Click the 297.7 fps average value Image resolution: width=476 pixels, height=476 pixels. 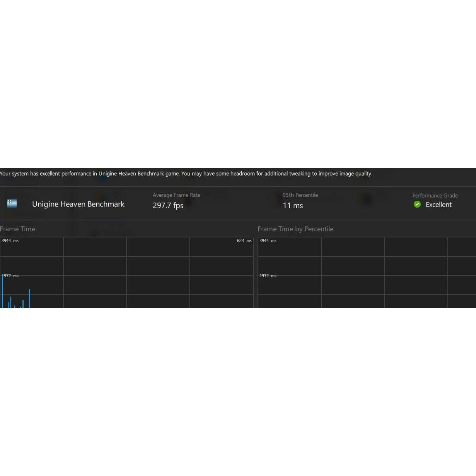click(x=168, y=205)
